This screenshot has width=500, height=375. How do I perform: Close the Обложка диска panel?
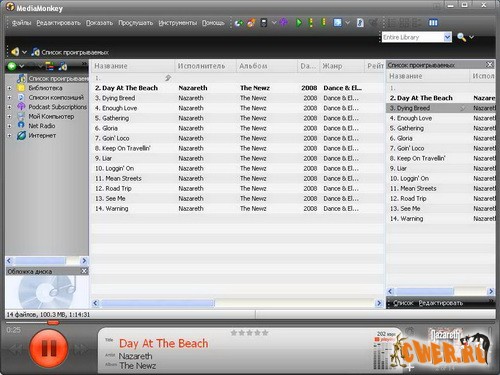tap(84, 271)
